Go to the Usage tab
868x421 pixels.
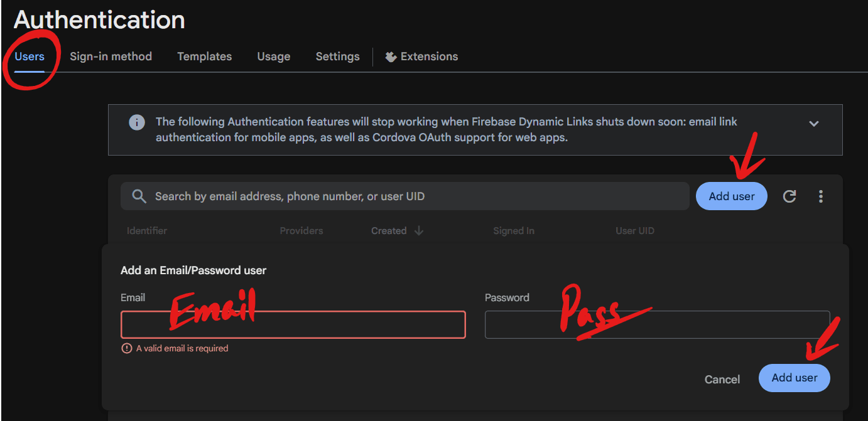[x=274, y=56]
